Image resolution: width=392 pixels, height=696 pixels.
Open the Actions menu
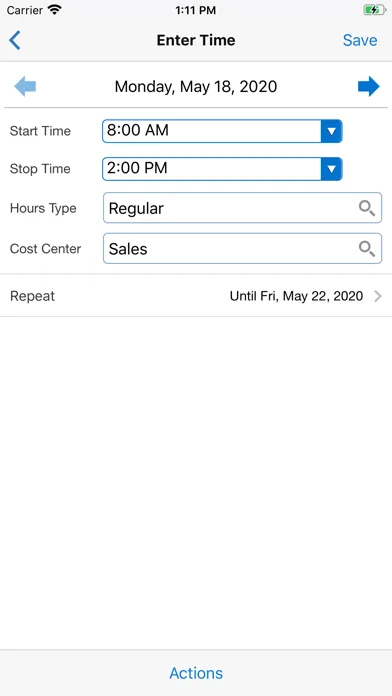196,673
